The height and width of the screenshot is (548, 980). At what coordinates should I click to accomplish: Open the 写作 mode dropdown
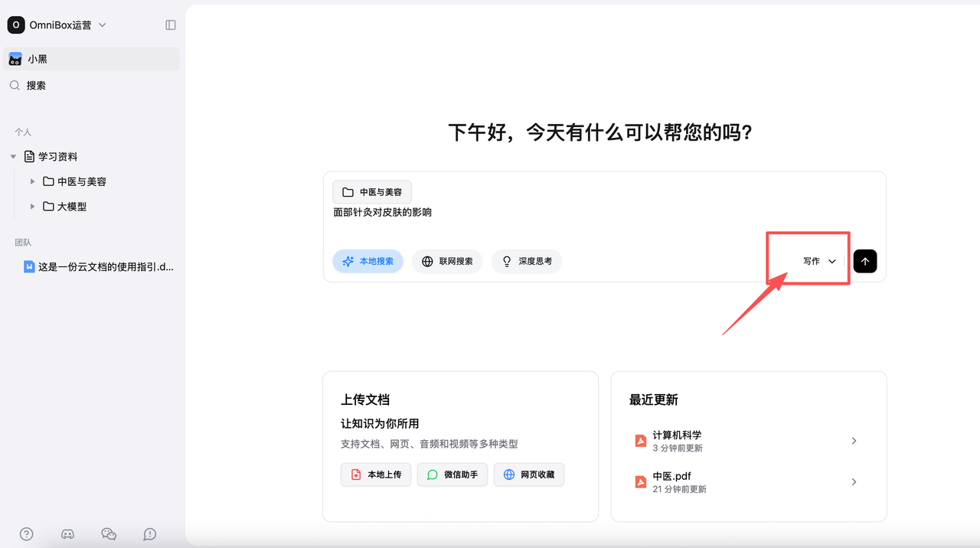click(x=819, y=261)
